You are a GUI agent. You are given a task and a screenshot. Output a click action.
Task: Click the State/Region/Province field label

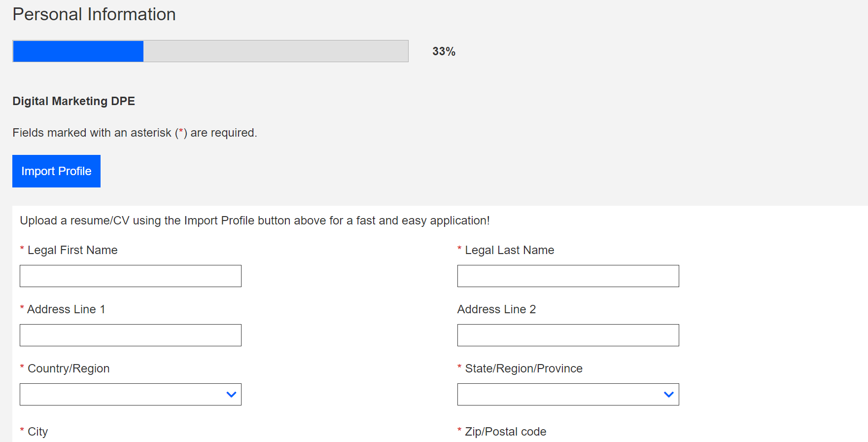pos(523,368)
